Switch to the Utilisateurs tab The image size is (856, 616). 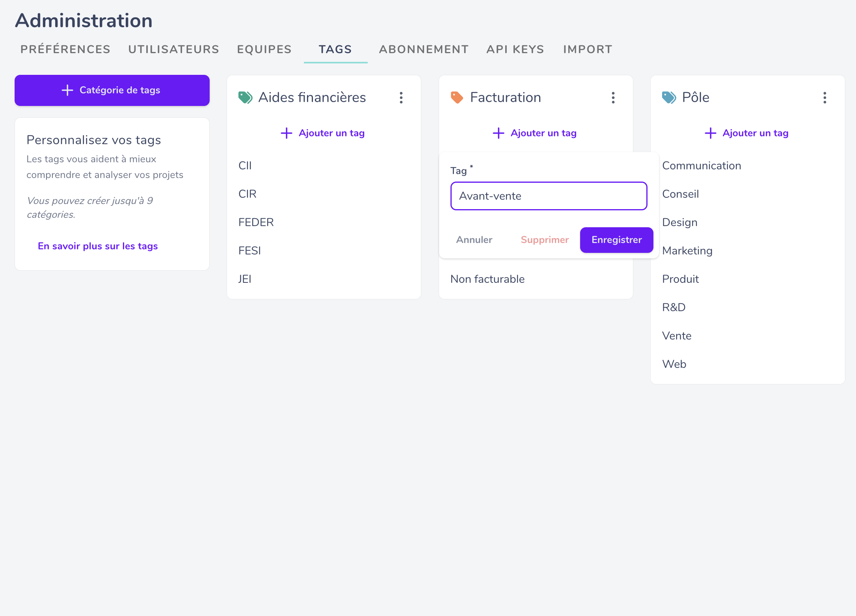[174, 49]
